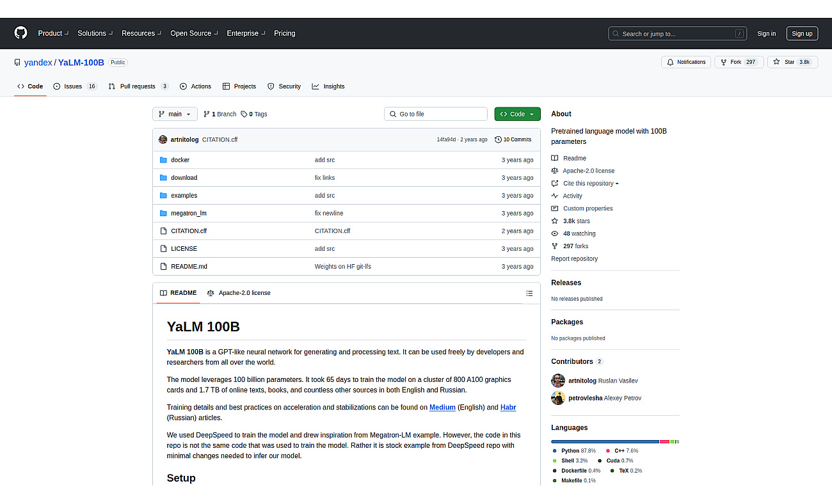The width and height of the screenshot is (832, 504).
Task: Click the Sign in link
Action: coord(766,34)
